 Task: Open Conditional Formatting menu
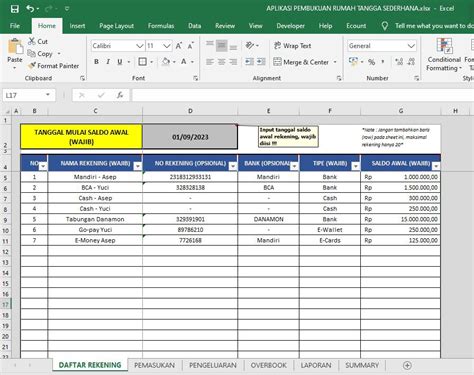click(444, 54)
